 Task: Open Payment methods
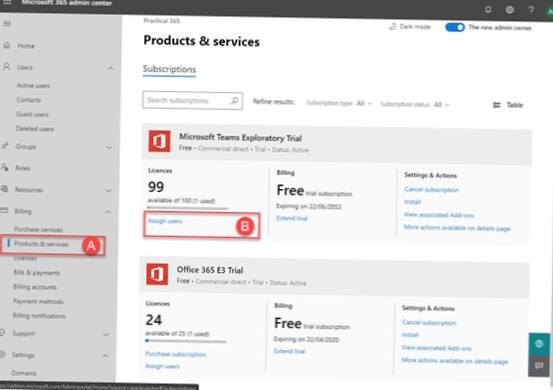38,301
